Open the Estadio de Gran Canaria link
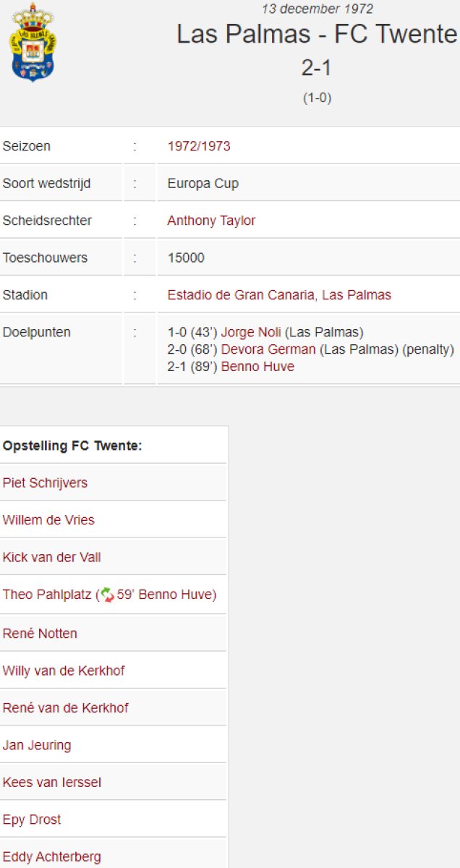Screen dimensions: 460x868 [x=278, y=295]
